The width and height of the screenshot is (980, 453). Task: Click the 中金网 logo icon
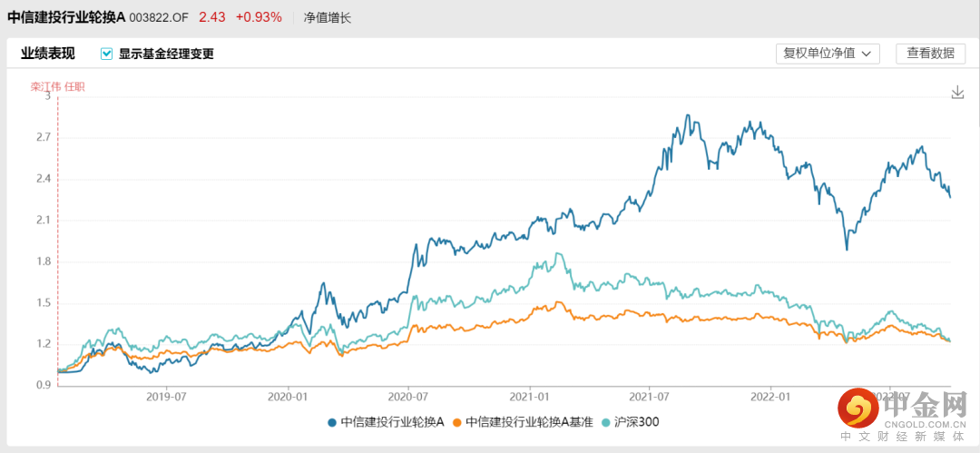click(x=857, y=409)
